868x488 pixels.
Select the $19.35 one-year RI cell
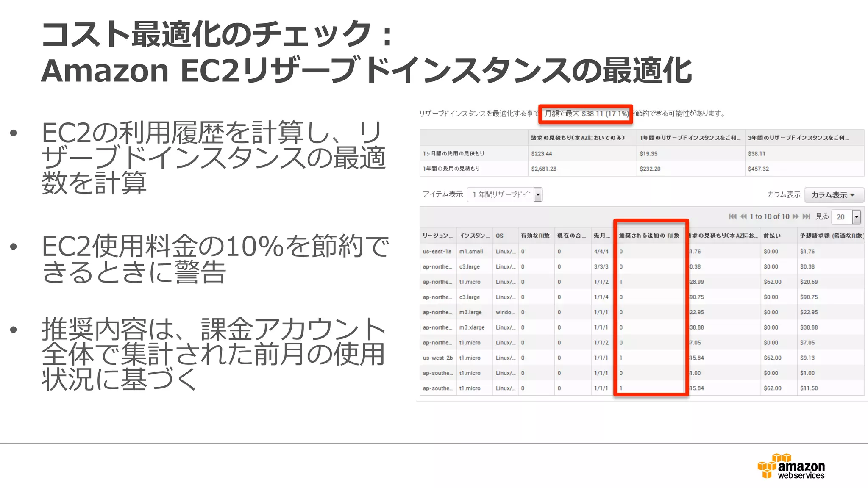click(690, 154)
